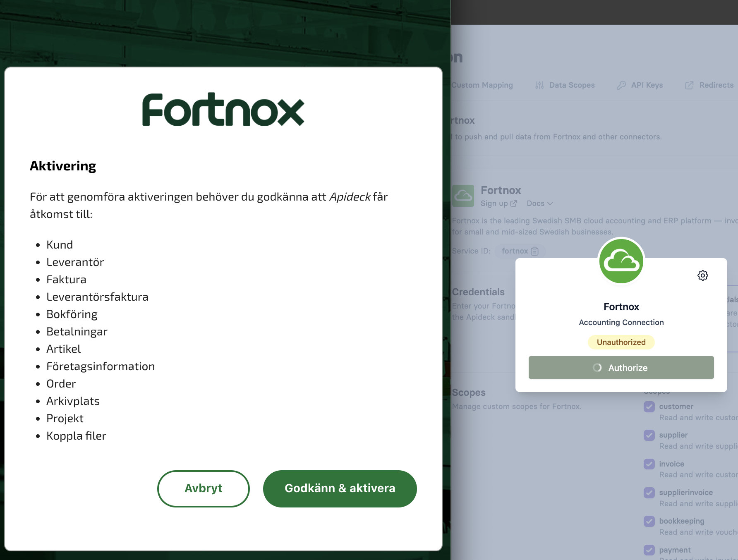Click the Order list item
Image resolution: width=738 pixels, height=560 pixels.
click(61, 384)
